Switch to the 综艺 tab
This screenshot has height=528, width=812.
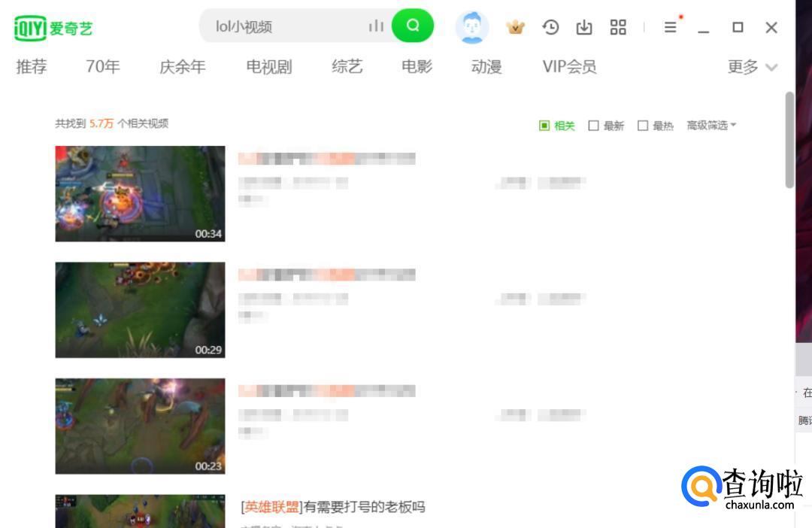coord(347,67)
